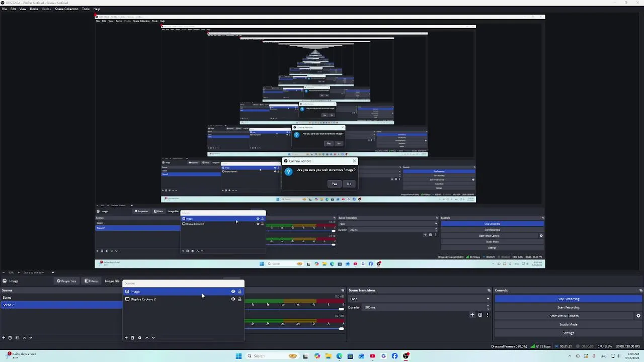Image resolution: width=644 pixels, height=362 pixels.
Task: Open the Fade transition dropdown
Action: point(419,299)
